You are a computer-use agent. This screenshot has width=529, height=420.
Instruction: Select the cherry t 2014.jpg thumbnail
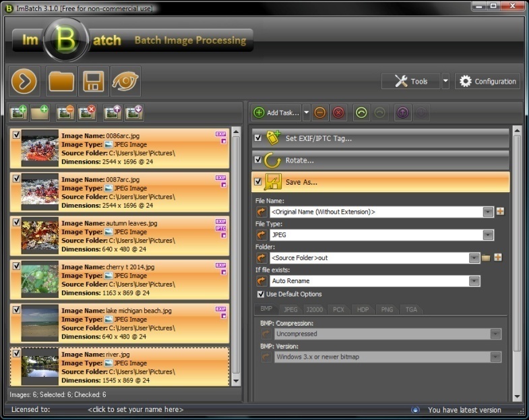pyautogui.click(x=40, y=279)
